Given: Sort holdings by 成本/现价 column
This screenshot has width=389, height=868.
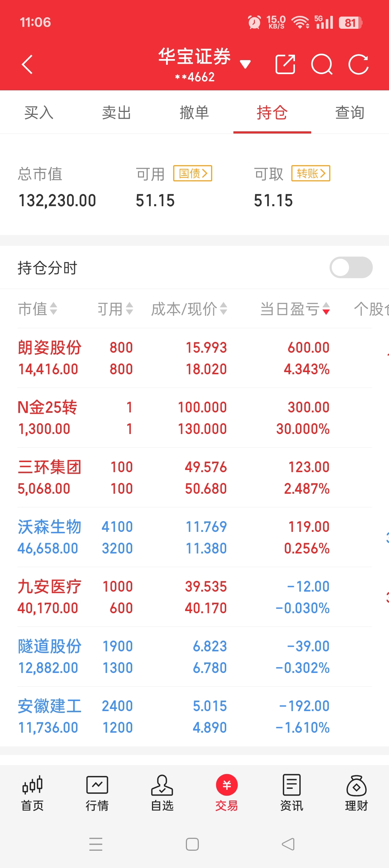Looking at the screenshot, I should pyautogui.click(x=189, y=309).
